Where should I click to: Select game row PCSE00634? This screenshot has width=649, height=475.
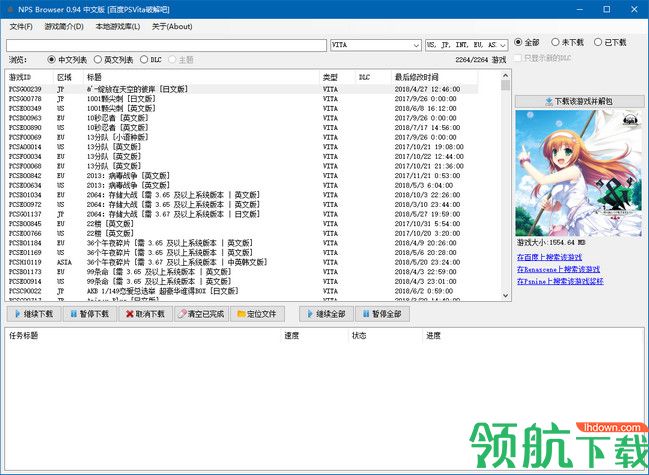point(242,185)
